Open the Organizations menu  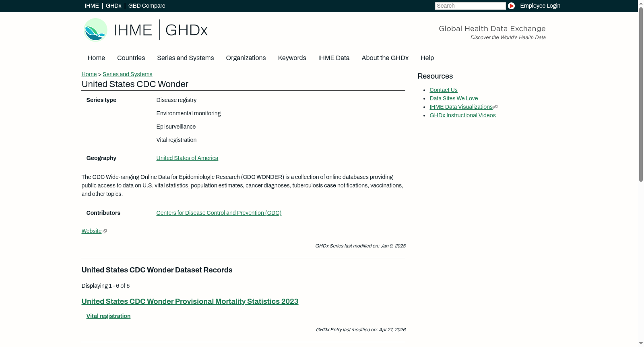246,58
